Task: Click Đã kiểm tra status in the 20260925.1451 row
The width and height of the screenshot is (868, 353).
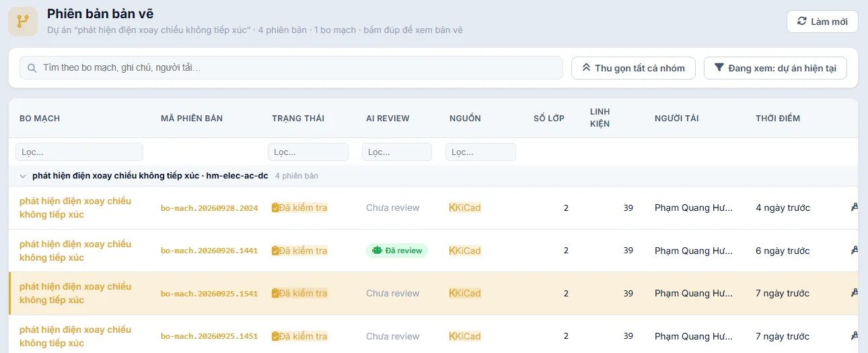Action: coord(299,336)
